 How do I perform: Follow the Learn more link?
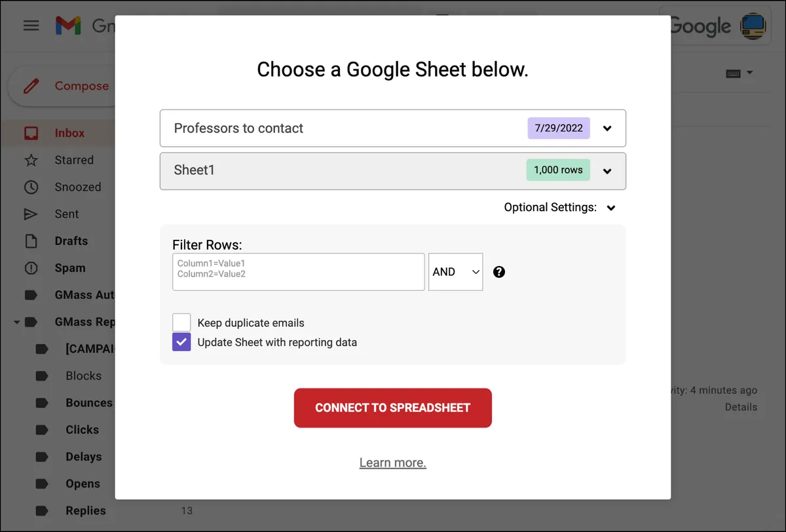(x=393, y=463)
